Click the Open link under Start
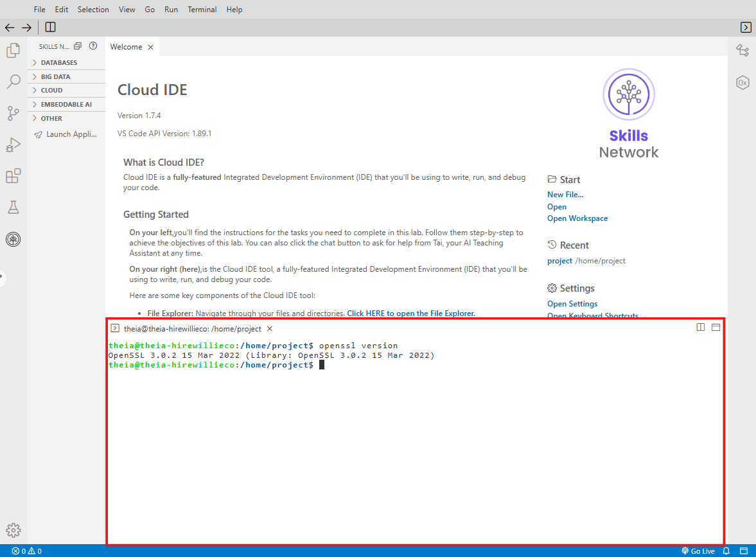756x557 pixels. [557, 206]
